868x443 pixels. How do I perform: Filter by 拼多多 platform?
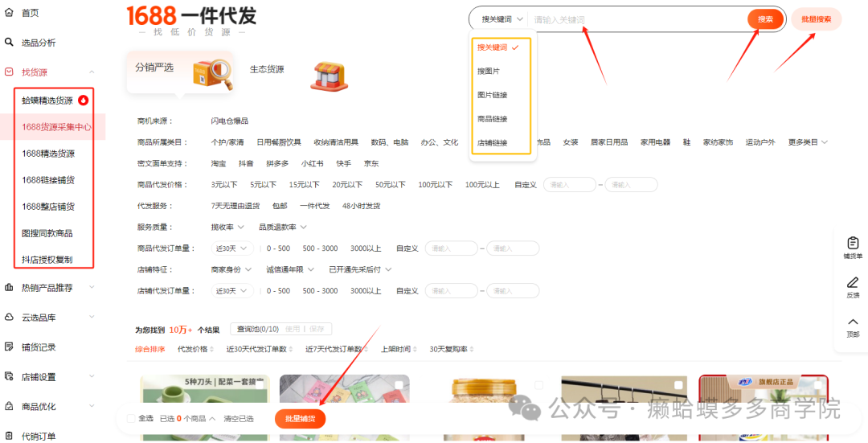click(277, 163)
